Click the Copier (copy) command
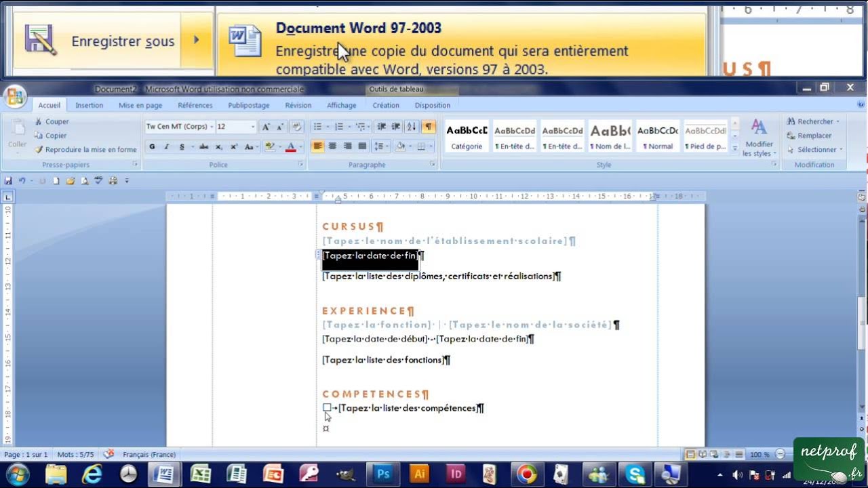The height and width of the screenshot is (488, 868). 50,136
